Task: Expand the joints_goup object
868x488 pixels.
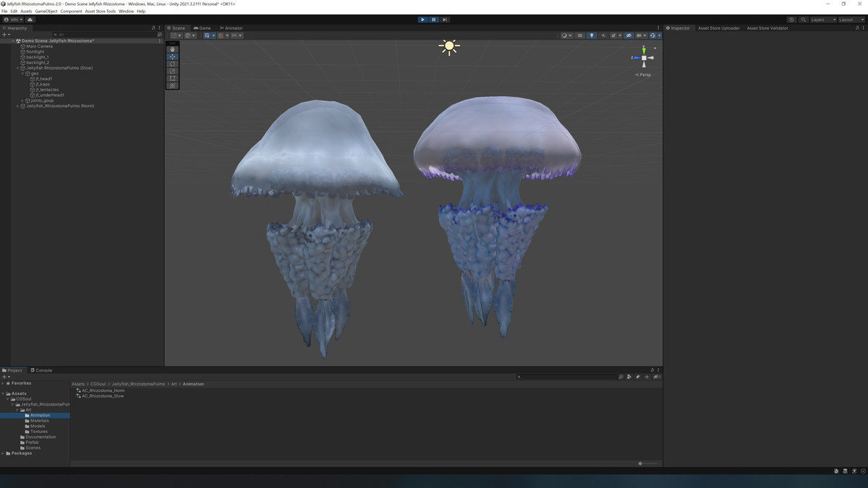Action: coord(22,100)
